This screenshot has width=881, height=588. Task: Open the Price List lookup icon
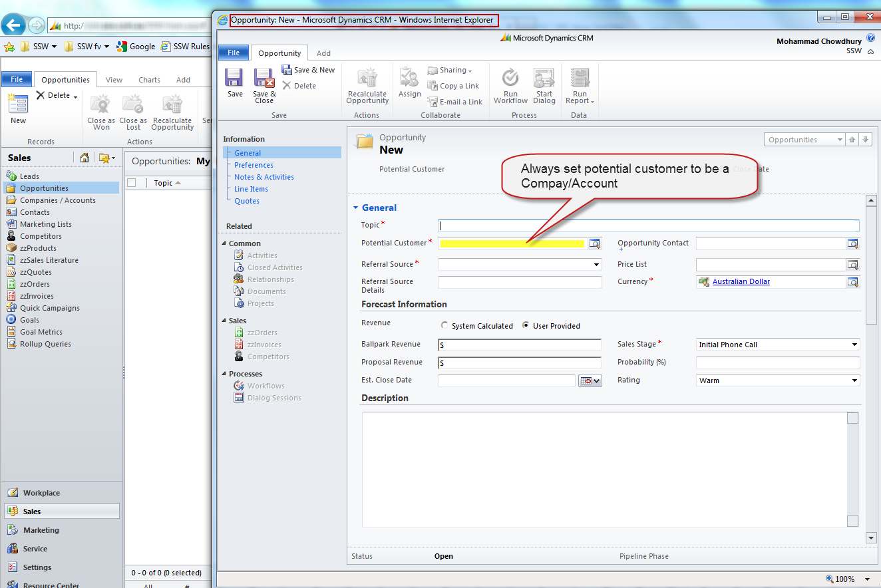pyautogui.click(x=852, y=265)
